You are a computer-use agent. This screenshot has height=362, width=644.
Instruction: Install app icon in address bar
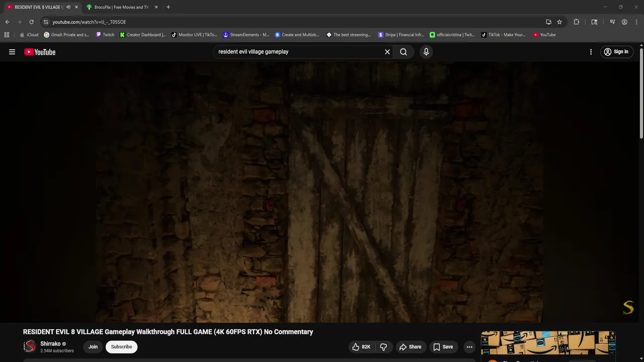tap(548, 22)
